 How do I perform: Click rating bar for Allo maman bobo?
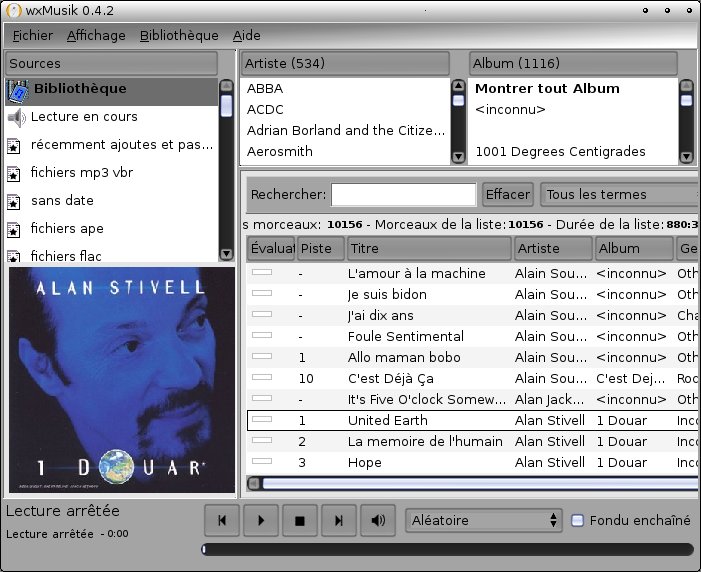(x=262, y=356)
